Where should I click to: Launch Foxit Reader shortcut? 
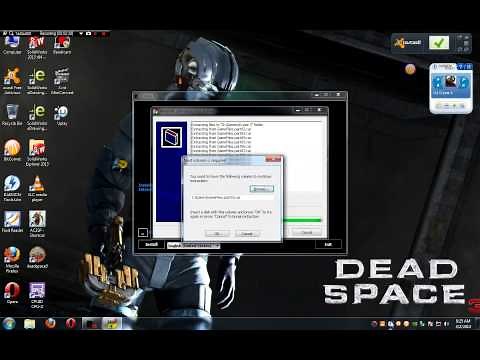[12, 221]
